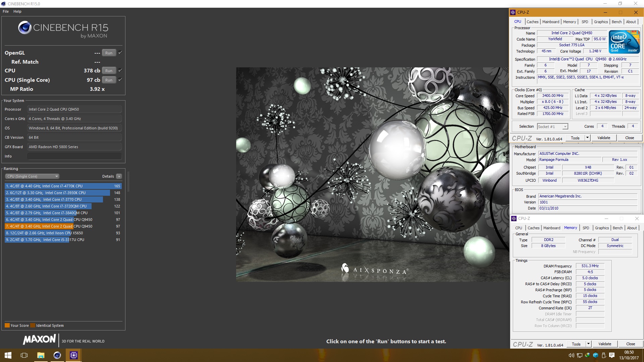Switch to Bench tab in top CPU-Z window
This screenshot has width=644, height=362.
[x=616, y=22]
